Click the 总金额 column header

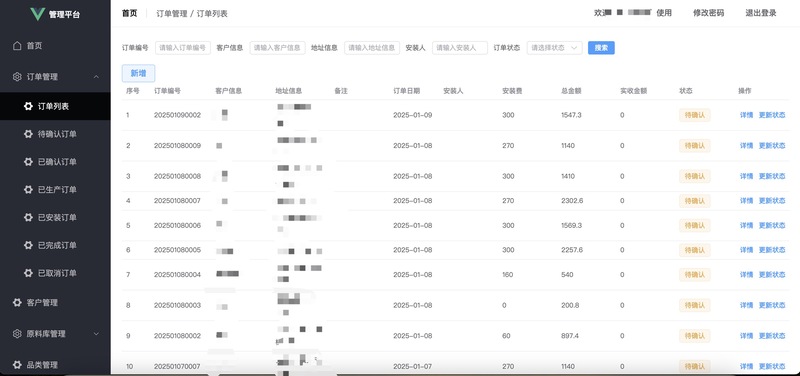tap(571, 91)
